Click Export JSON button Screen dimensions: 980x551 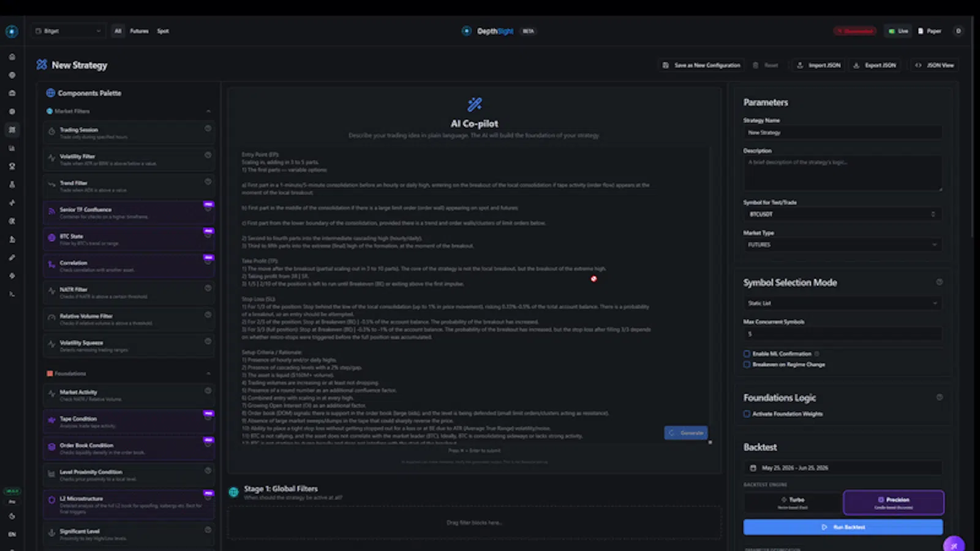(x=875, y=65)
